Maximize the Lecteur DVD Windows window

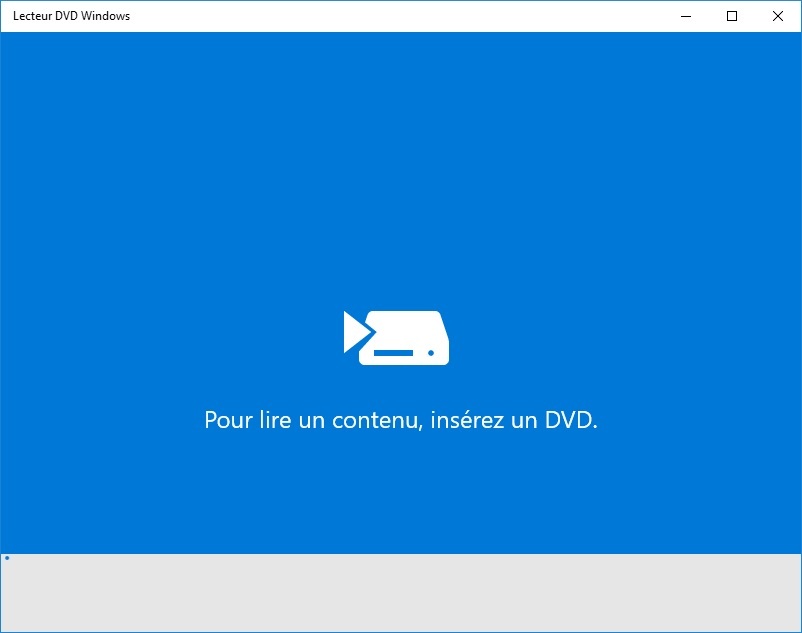click(x=732, y=16)
